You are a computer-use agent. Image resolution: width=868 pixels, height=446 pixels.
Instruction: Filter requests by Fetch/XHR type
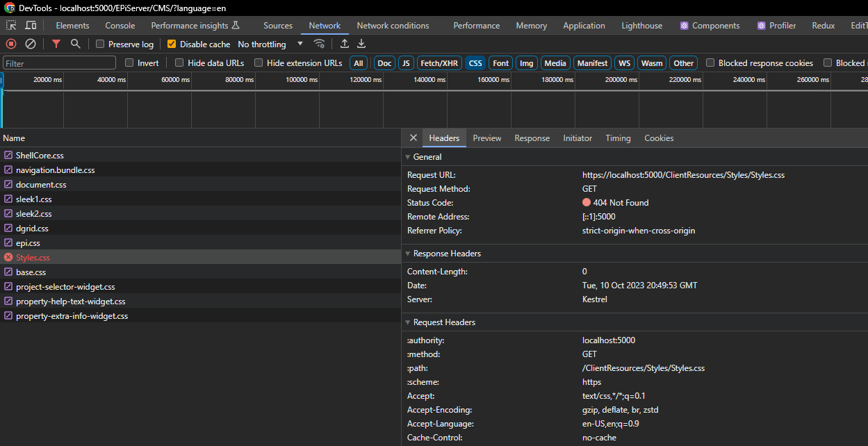(439, 63)
